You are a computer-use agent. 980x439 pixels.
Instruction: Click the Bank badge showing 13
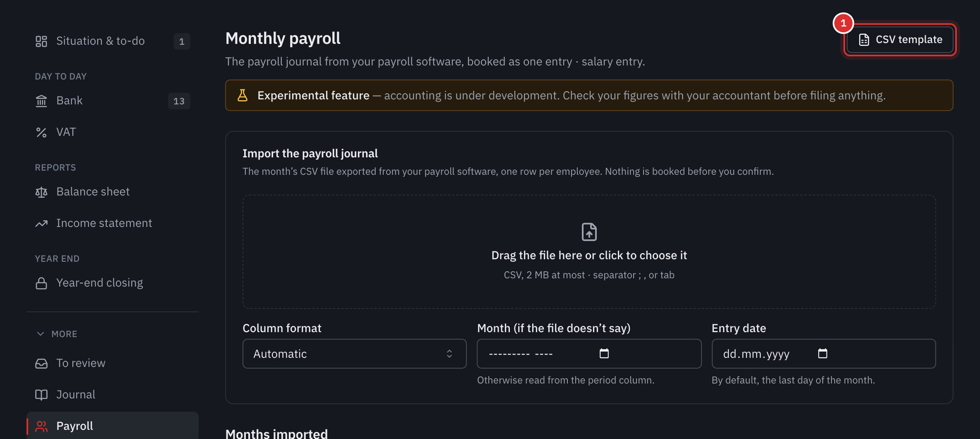pyautogui.click(x=179, y=101)
